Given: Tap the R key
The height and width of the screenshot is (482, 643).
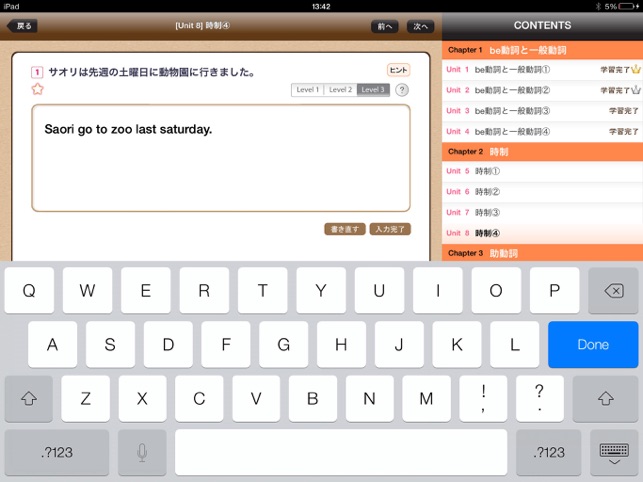Looking at the screenshot, I should [204, 290].
